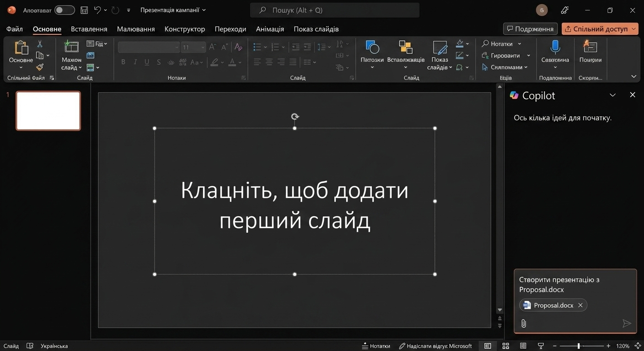The image size is (644, 351).
Task: Click the Подряження comments button
Action: pos(530,29)
